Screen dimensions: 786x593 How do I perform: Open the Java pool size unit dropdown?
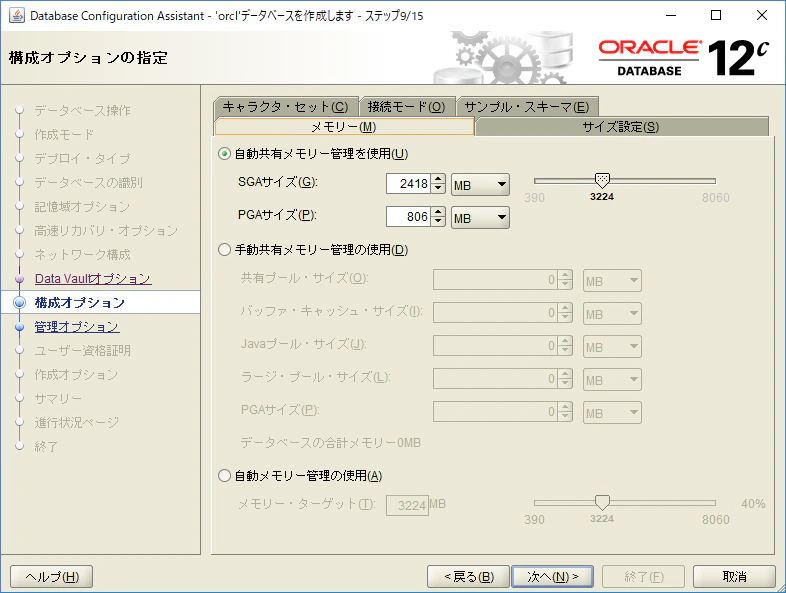point(612,346)
